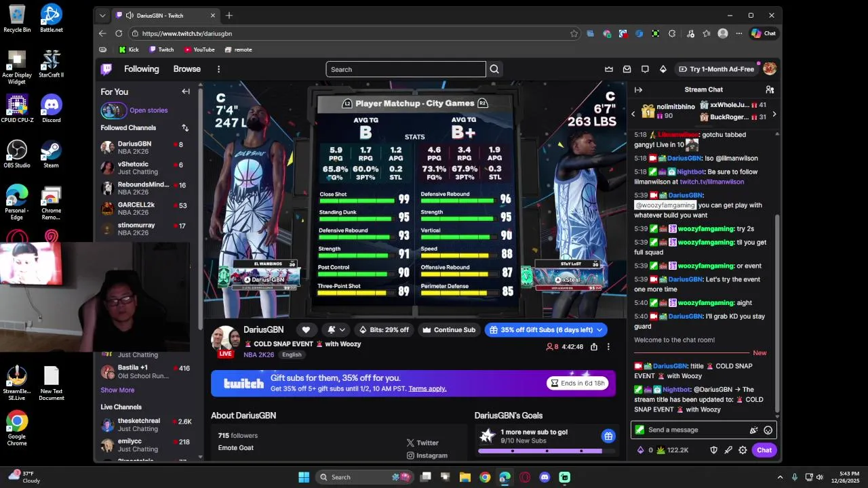Collapse the For You sidebar

click(x=186, y=91)
